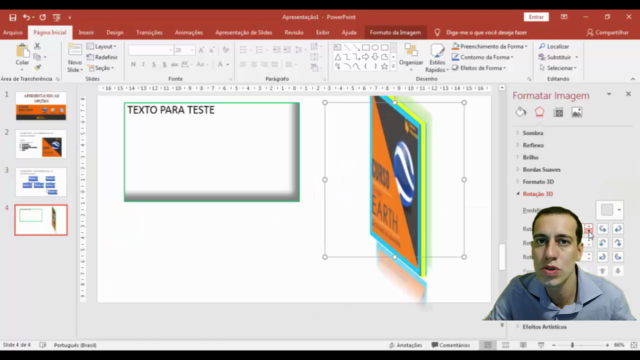The height and width of the screenshot is (360, 640).
Task: Open the Arquivo tab
Action: (13, 32)
